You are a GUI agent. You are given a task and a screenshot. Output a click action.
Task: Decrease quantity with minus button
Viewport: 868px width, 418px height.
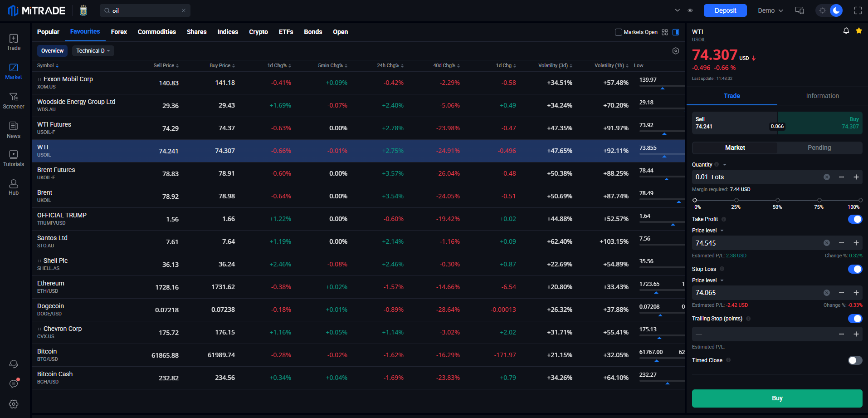(841, 177)
